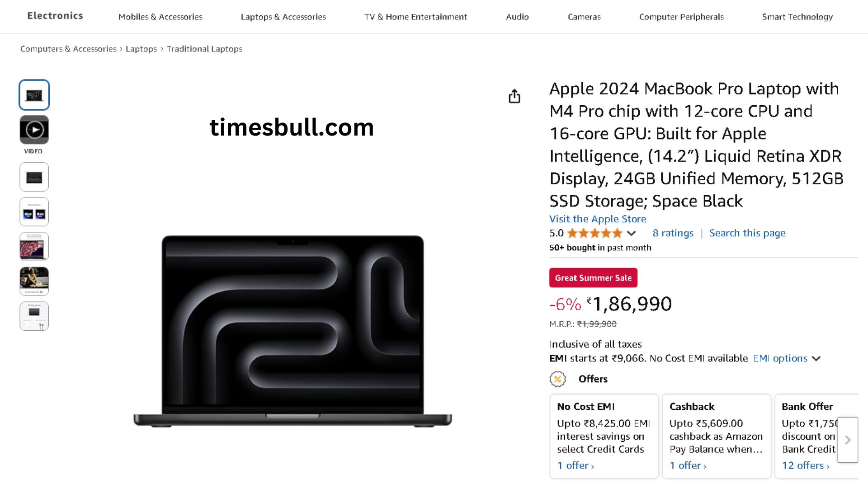Open the 8 ratings link
The image size is (868, 488).
(673, 233)
